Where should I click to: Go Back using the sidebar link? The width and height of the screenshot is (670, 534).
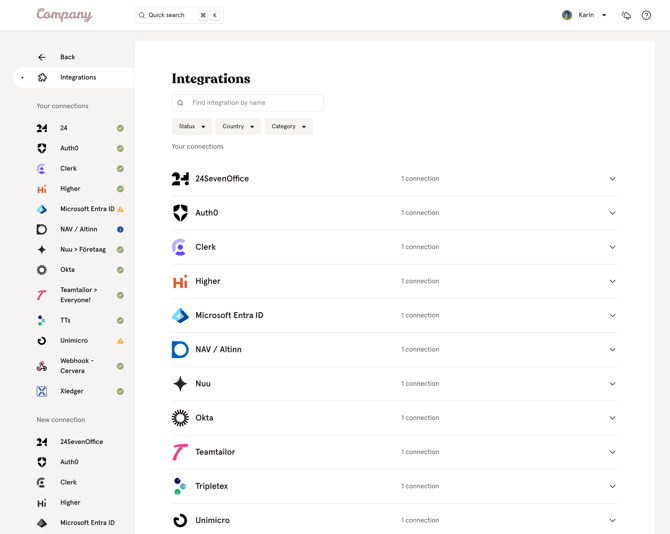click(68, 57)
